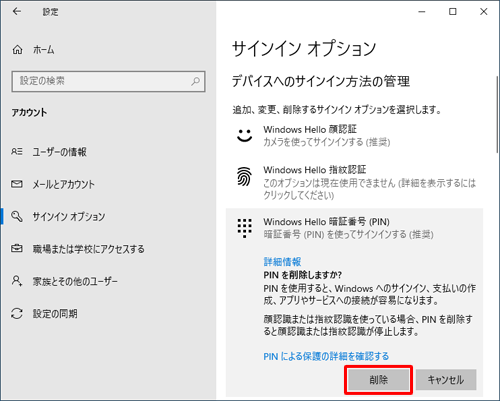Expand Windows Hello 顔認証 option
Screen dimensions: 500x401
(x=354, y=135)
